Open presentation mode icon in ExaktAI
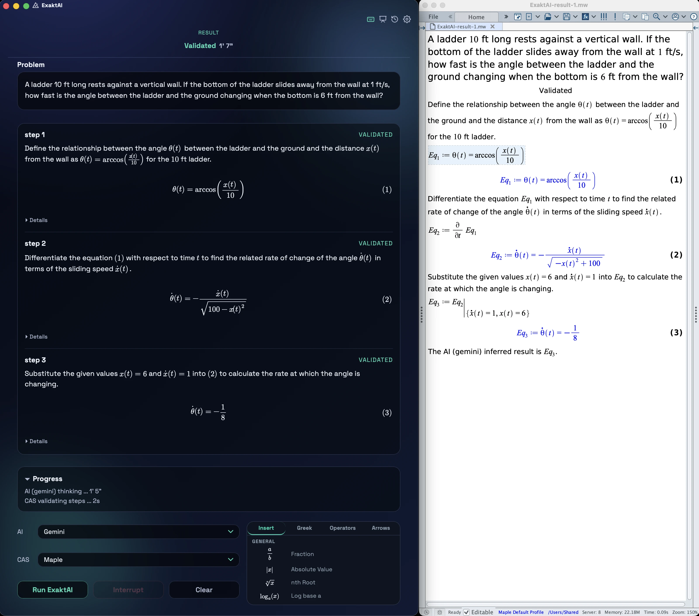This screenshot has width=699, height=616. (x=383, y=19)
